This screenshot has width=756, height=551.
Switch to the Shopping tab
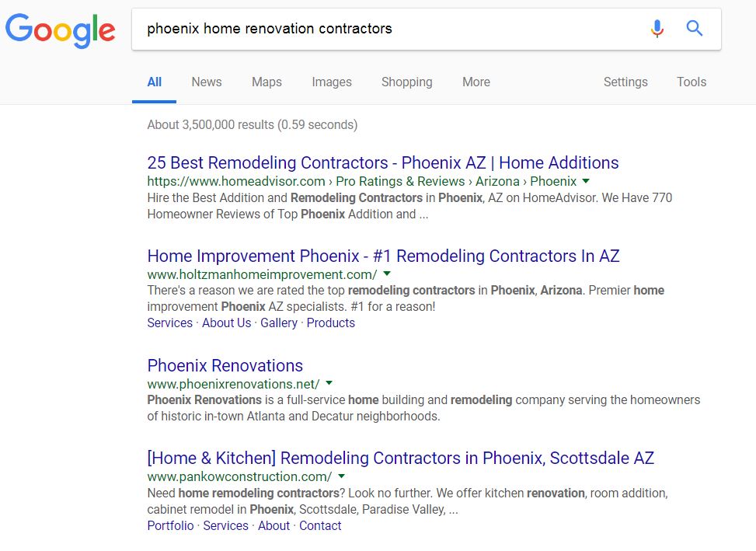coord(406,82)
